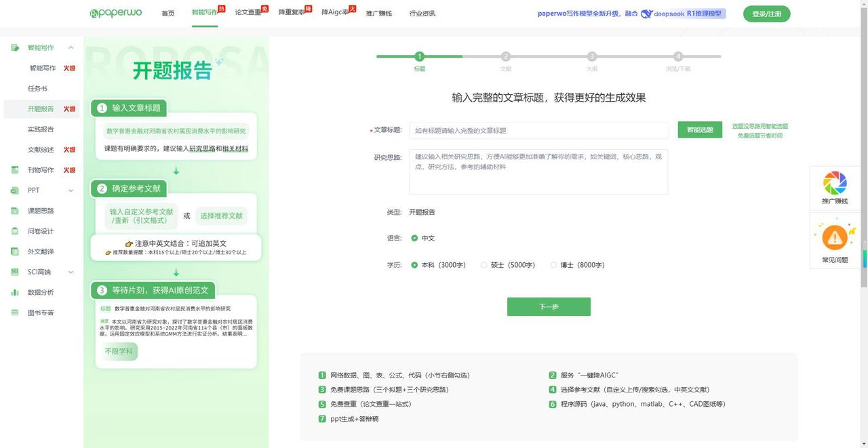The height and width of the screenshot is (448, 868).
Task: Select the 硕士（5000字） radio option
Action: pos(484,265)
